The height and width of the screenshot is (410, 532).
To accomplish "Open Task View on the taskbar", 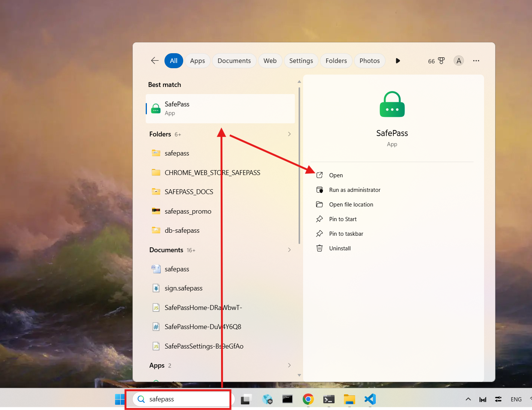I will (x=246, y=399).
